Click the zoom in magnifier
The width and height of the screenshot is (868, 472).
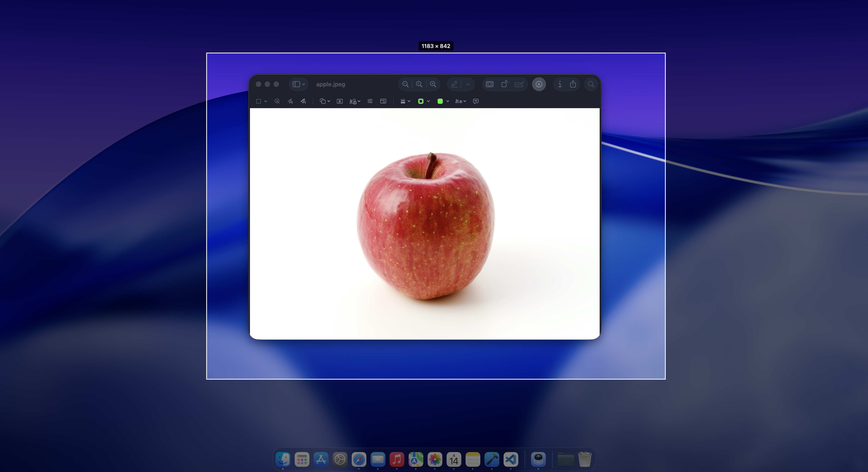(x=433, y=84)
